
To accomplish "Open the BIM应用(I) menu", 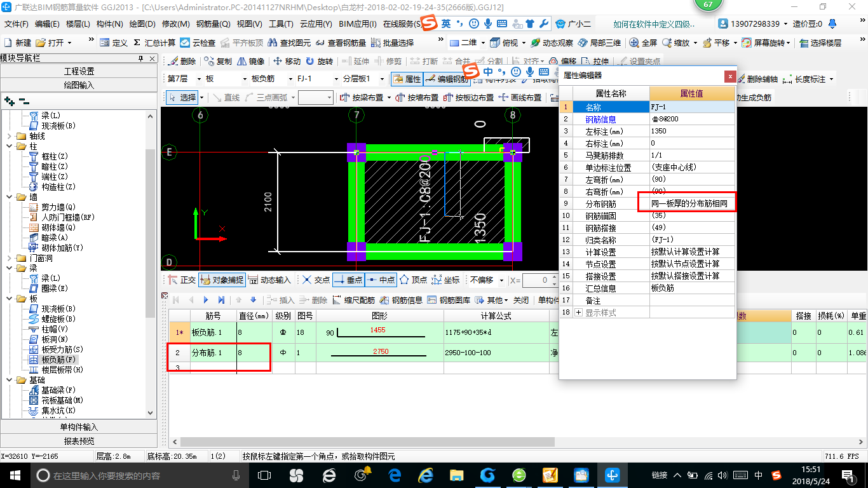I will tap(358, 24).
